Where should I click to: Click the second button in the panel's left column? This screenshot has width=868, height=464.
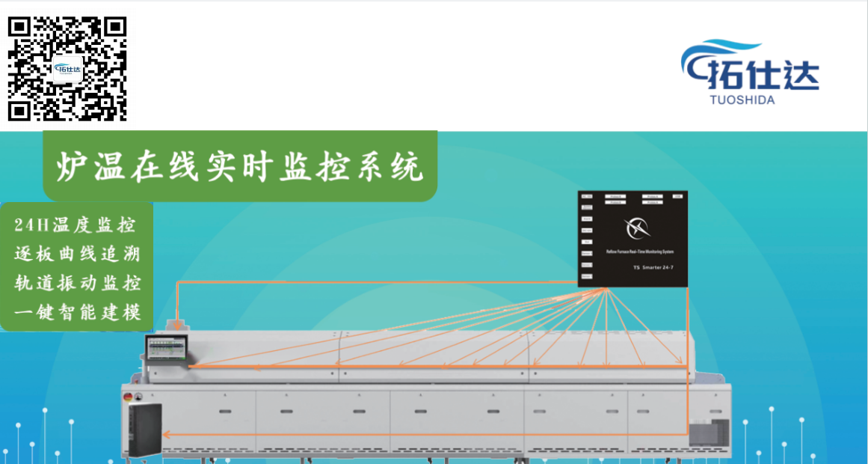click(x=587, y=207)
